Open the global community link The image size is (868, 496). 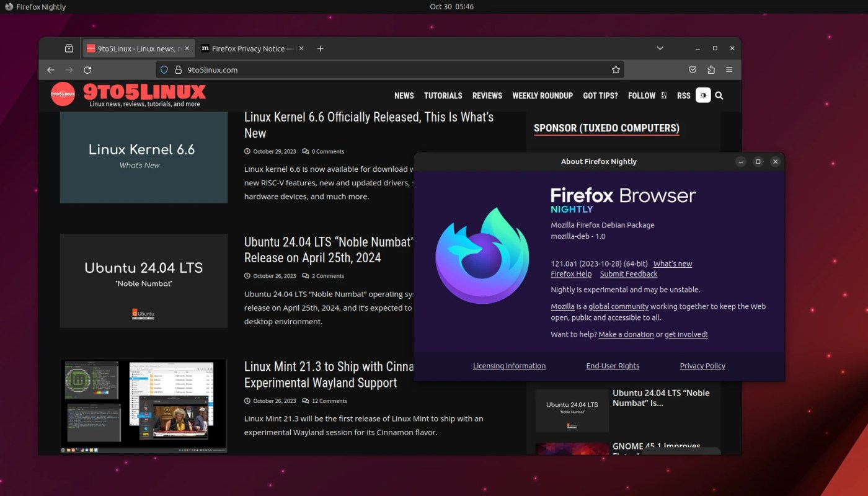618,306
